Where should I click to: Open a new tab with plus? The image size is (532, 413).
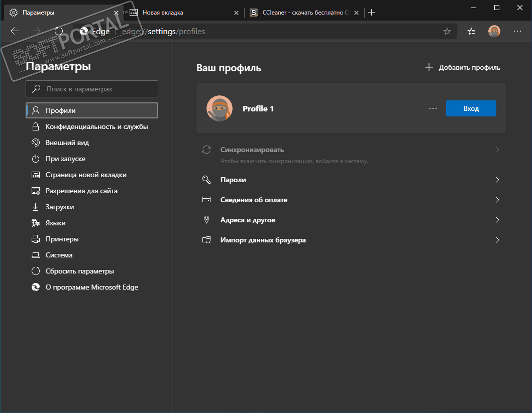(372, 13)
